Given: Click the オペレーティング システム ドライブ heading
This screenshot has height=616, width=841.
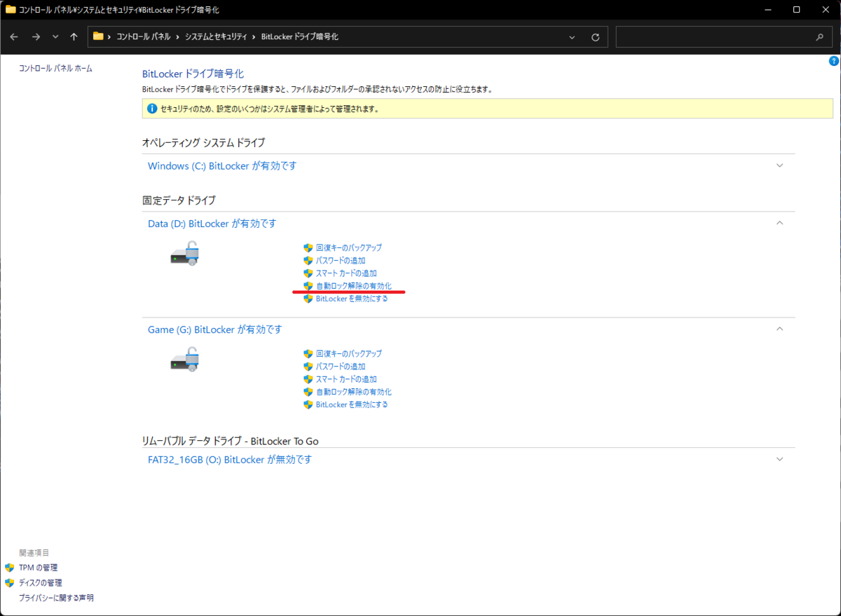Looking at the screenshot, I should (x=204, y=143).
